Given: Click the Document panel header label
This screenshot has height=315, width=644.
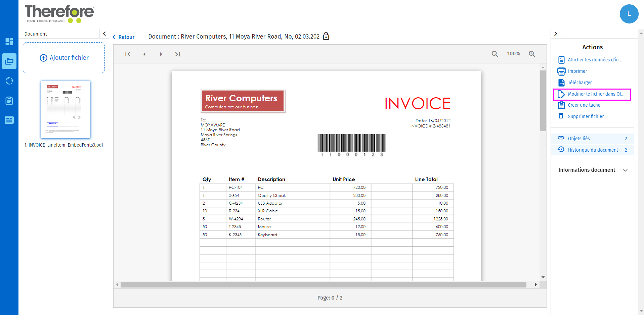Looking at the screenshot, I should tap(36, 34).
